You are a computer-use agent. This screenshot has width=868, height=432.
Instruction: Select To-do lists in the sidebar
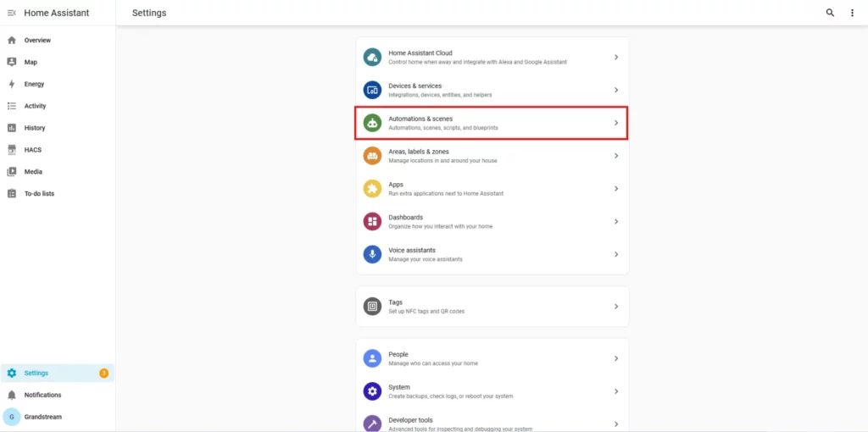58,194
